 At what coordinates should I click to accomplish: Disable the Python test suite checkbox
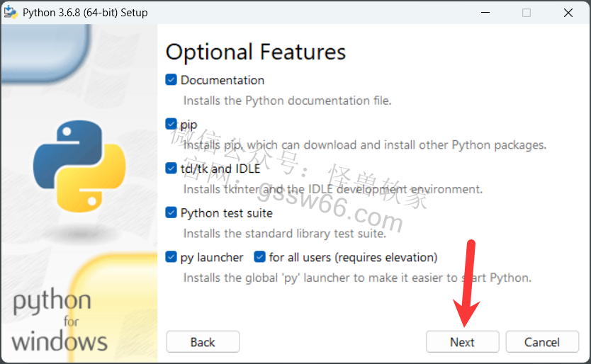[171, 212]
